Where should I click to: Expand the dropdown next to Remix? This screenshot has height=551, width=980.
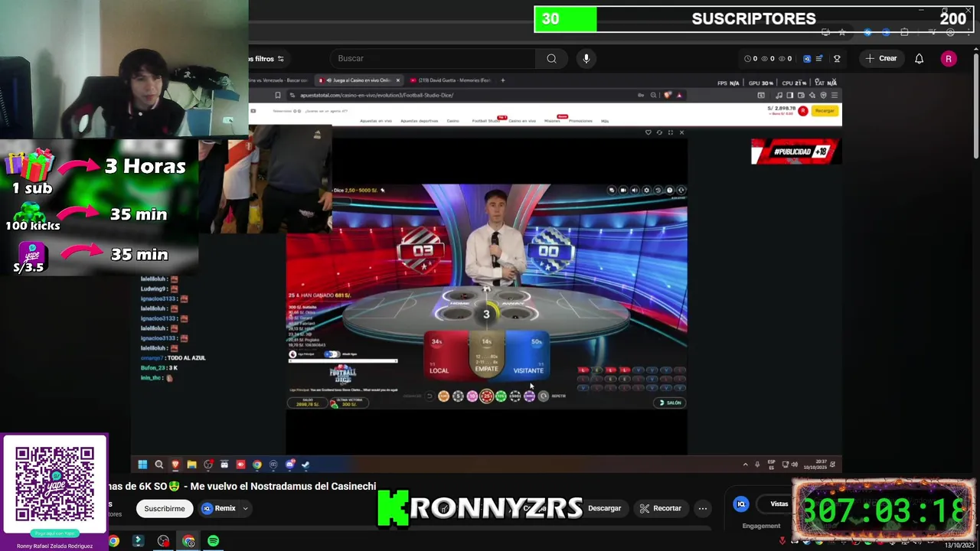(245, 508)
